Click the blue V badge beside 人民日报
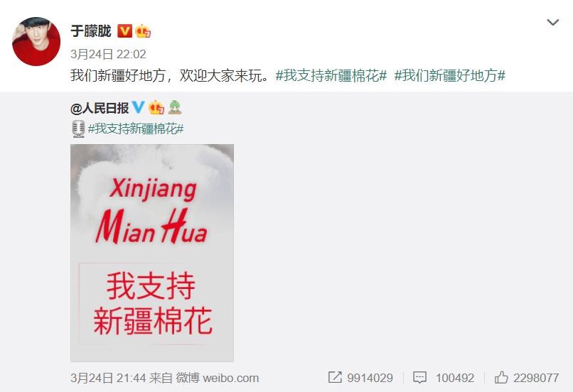 coord(138,107)
